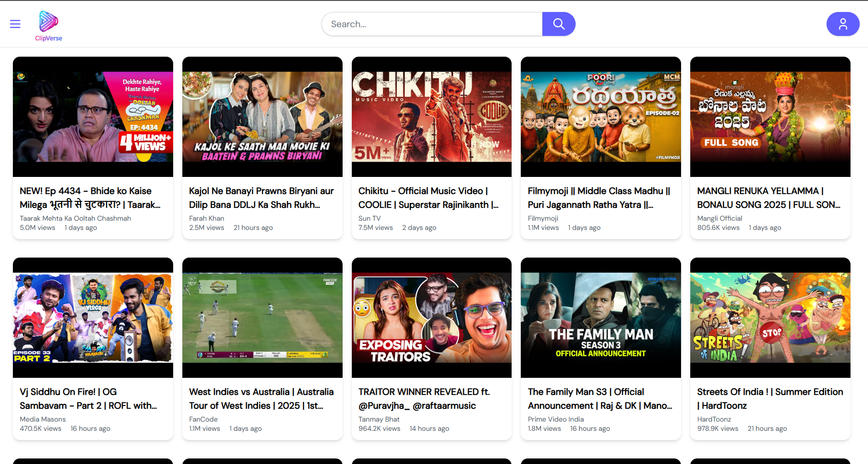Image resolution: width=868 pixels, height=464 pixels.
Task: Click '805.6K views' under Mangli video
Action: point(718,228)
